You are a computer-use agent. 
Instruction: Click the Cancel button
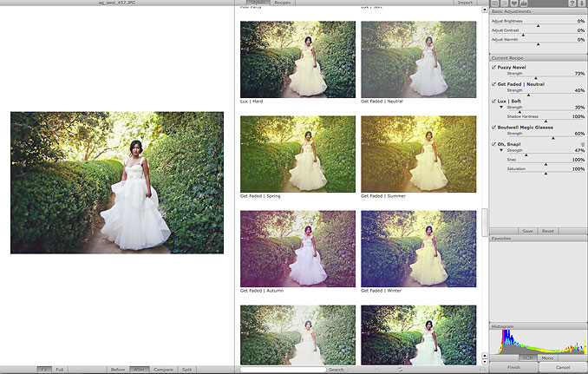[563, 367]
